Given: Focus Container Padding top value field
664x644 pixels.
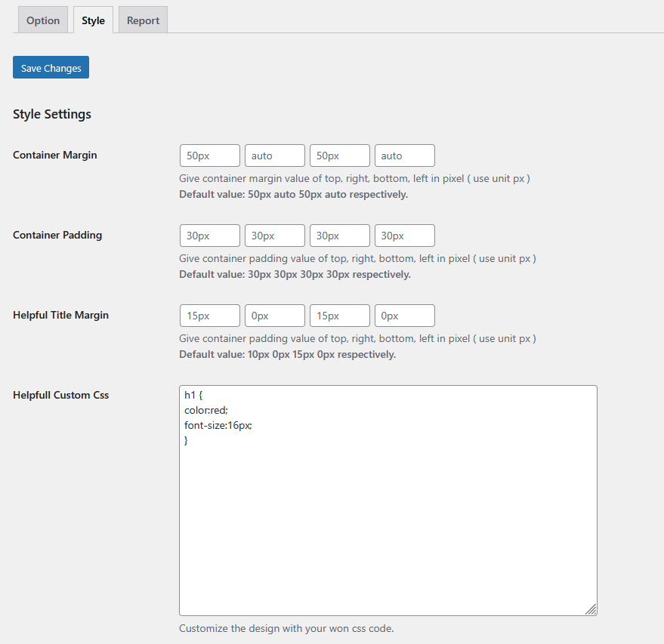Looking at the screenshot, I should [210, 236].
